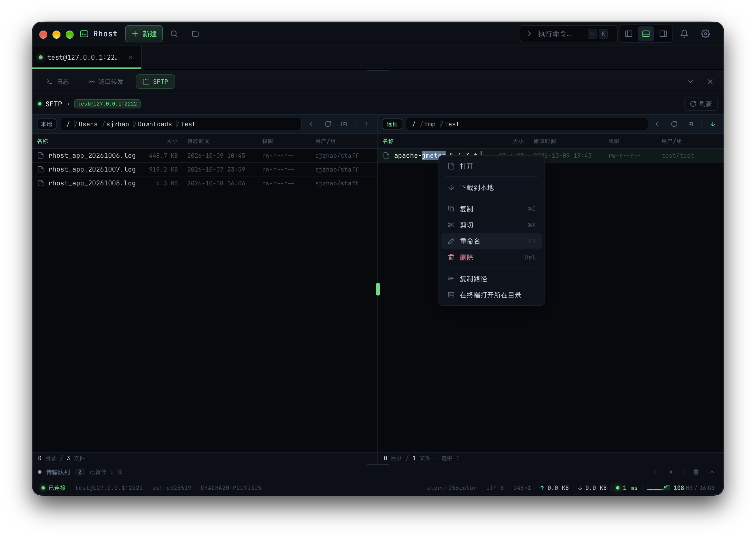Toggle the left sidebar layout
The width and height of the screenshot is (756, 538).
coord(628,34)
